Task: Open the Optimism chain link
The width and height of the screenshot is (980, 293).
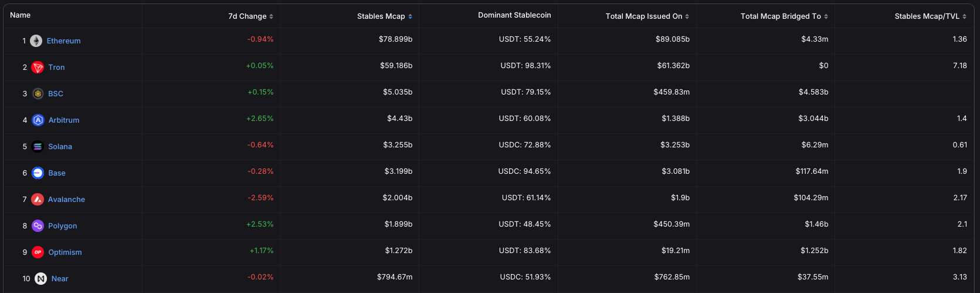Action: pyautogui.click(x=65, y=252)
